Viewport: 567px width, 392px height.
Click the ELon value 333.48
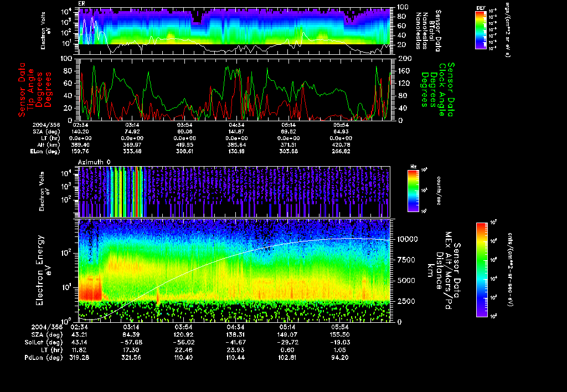[132, 151]
